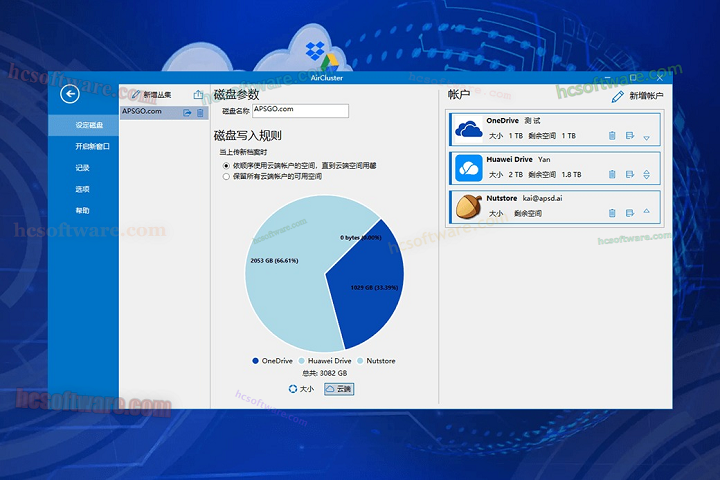Viewport: 720px width, 480px height.
Task: Click the Huawei Drive account edit icon
Action: (630, 174)
